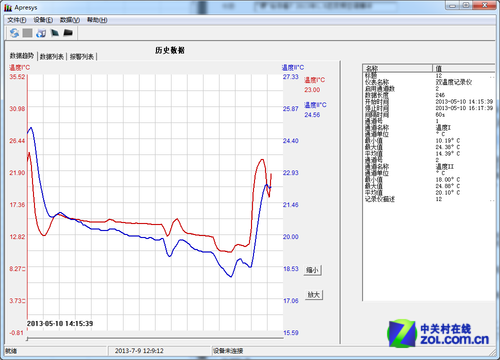Click the globe with music note toolbar icon
This screenshot has height=360, width=500.
(41, 33)
